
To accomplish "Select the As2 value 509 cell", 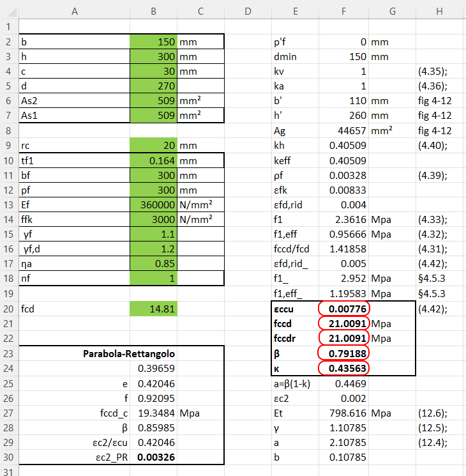I will (153, 100).
